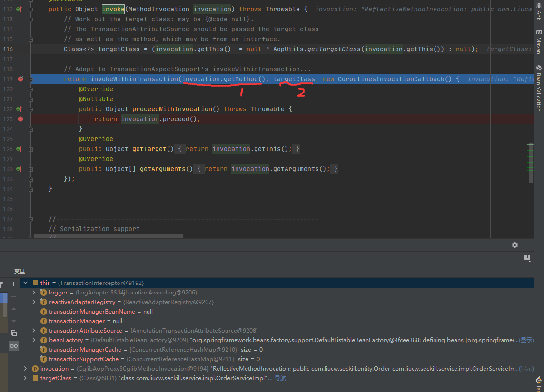Click the override gutter icon on line 112
544x392 pixels.
tap(19, 9)
